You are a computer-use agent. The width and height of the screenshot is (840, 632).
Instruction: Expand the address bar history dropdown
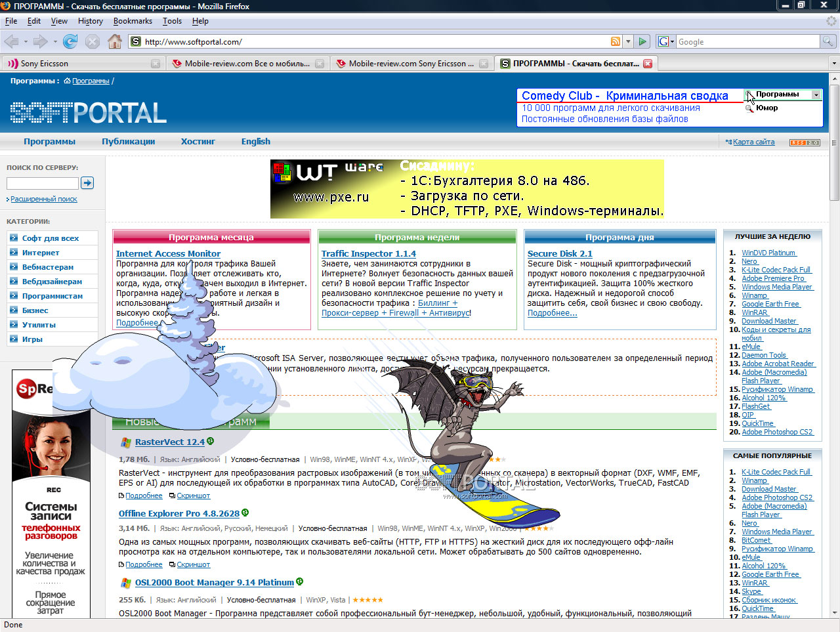click(x=628, y=41)
